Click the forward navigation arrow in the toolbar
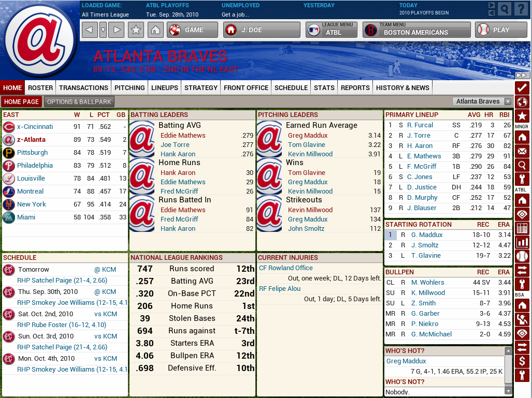The height and width of the screenshot is (398, 532). point(117,30)
